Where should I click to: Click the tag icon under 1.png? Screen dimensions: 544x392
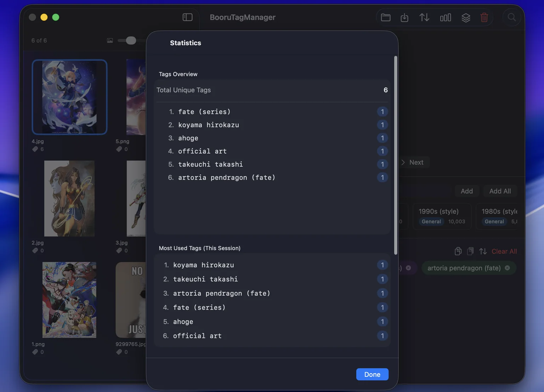coord(35,352)
